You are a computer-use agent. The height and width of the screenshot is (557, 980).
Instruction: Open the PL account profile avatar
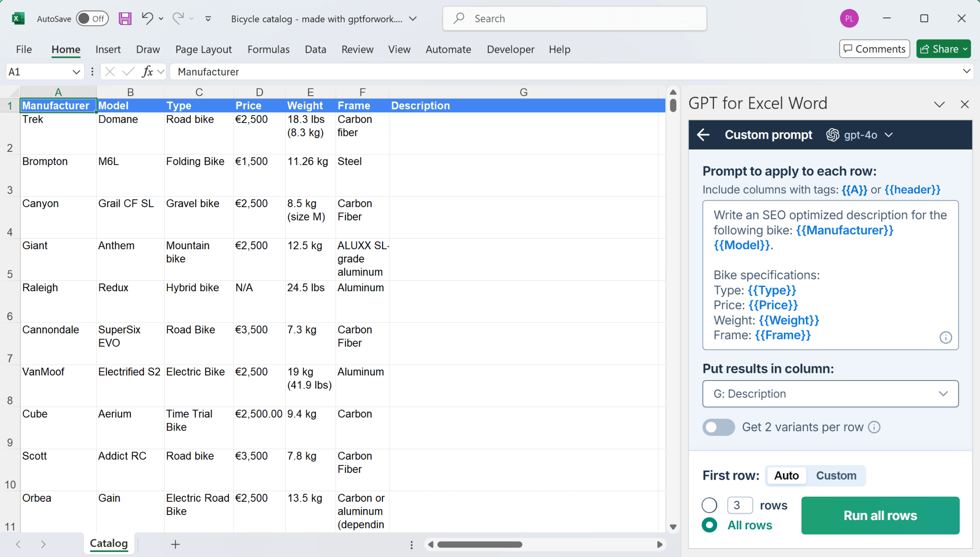tap(849, 19)
